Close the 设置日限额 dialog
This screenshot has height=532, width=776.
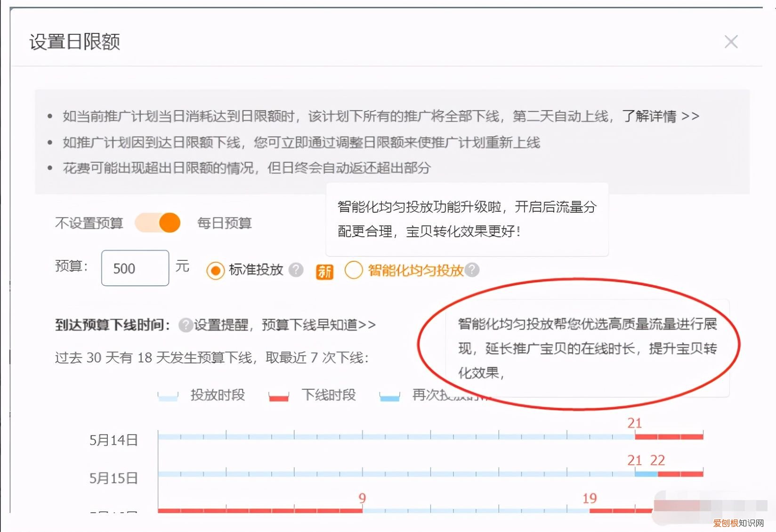tap(730, 42)
